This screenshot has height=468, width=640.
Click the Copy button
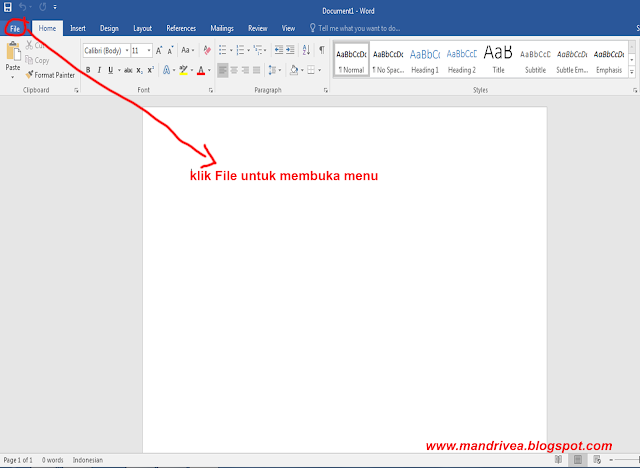37,60
